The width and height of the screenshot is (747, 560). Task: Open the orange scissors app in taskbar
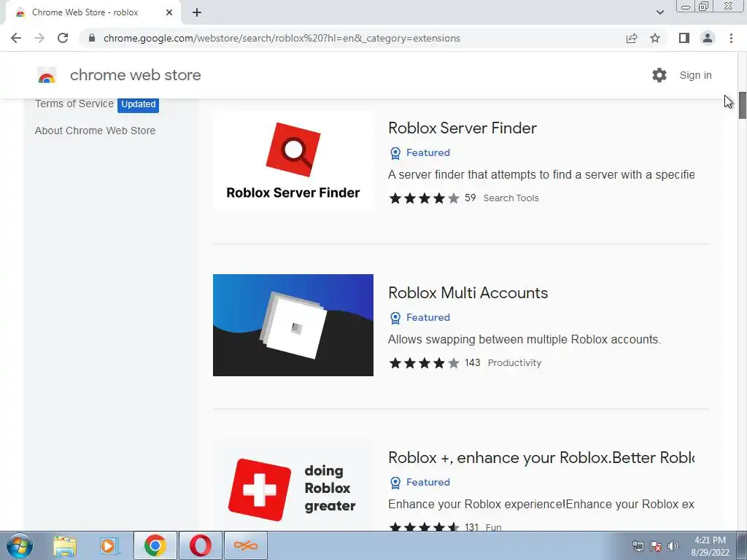tap(246, 545)
